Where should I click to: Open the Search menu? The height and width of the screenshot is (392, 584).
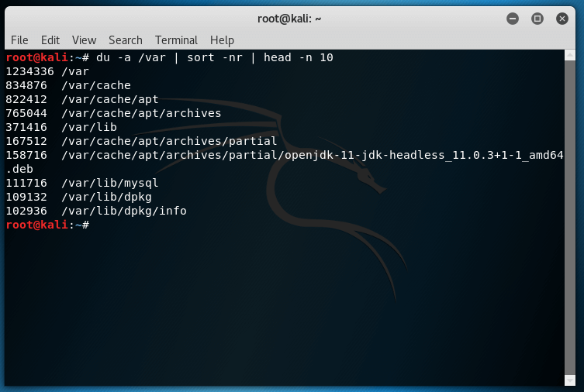click(126, 40)
